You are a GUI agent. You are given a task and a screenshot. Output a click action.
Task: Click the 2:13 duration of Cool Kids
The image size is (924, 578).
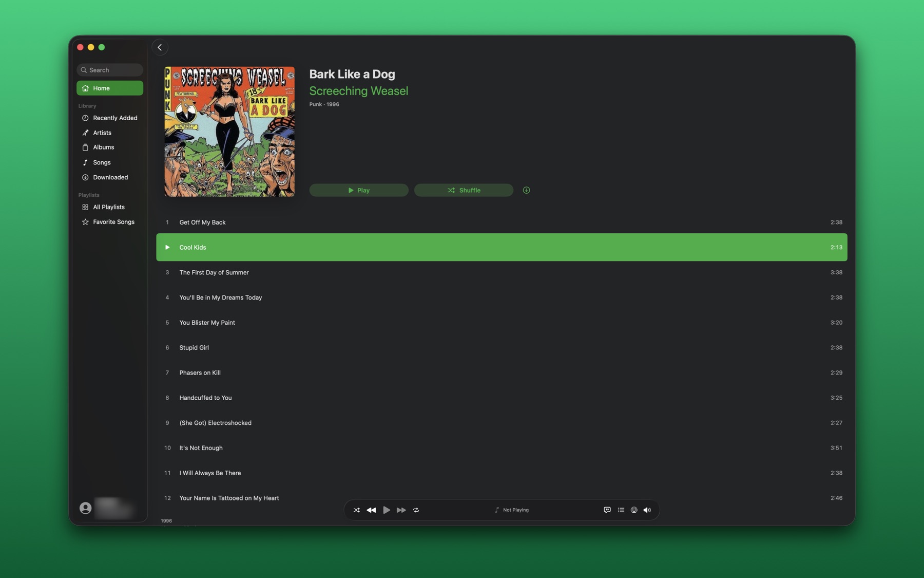(x=836, y=248)
